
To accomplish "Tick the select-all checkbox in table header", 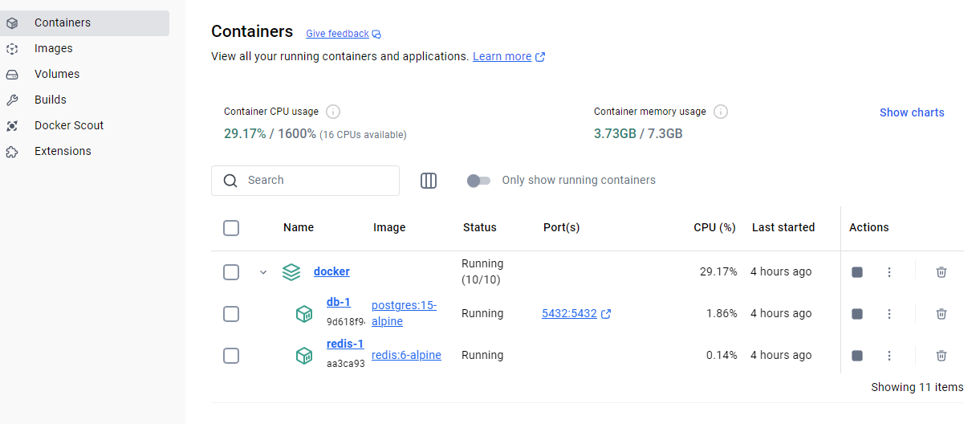I will tap(231, 228).
